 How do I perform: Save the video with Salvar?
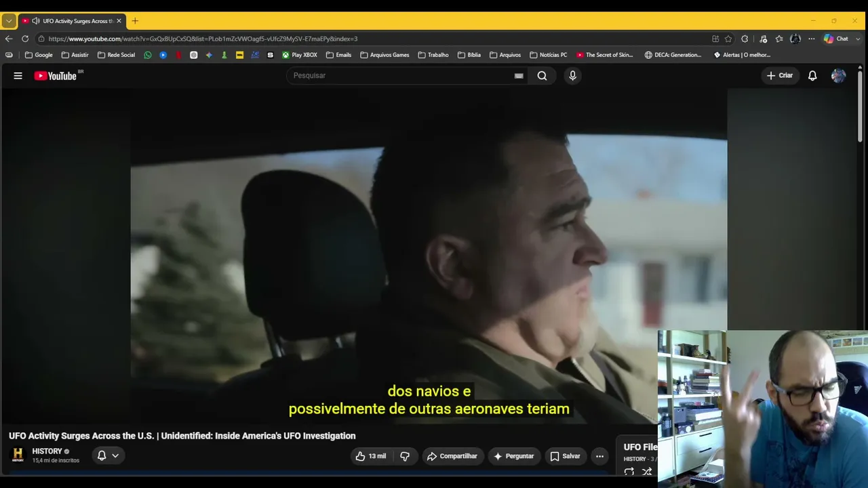[x=565, y=456]
